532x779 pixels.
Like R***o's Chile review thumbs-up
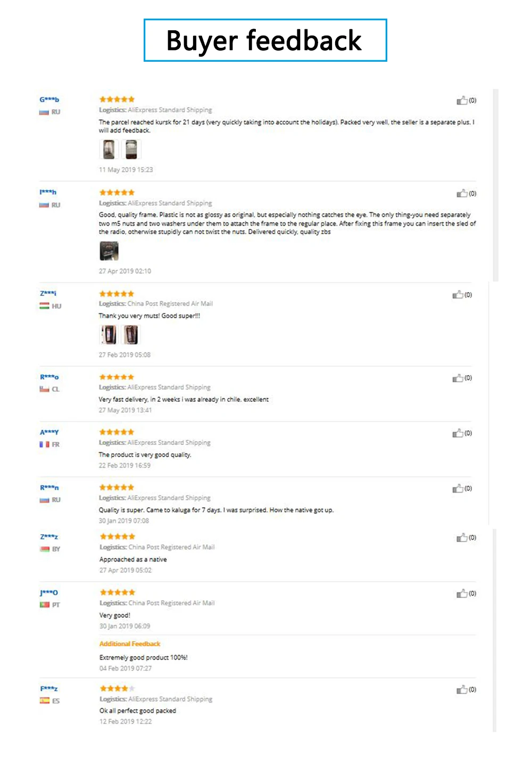point(458,378)
